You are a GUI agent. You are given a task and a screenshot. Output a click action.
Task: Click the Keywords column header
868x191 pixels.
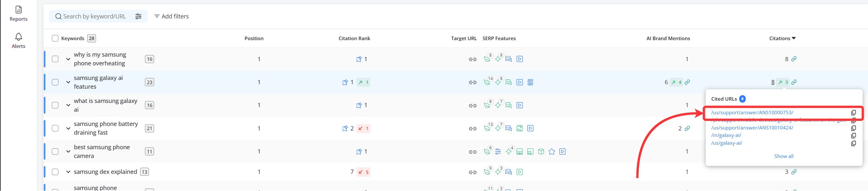[72, 38]
